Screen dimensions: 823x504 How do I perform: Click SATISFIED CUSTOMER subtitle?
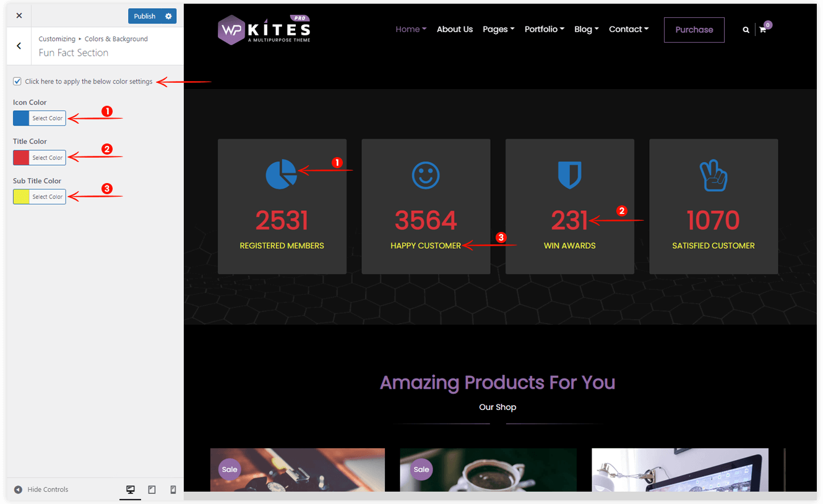coord(713,246)
